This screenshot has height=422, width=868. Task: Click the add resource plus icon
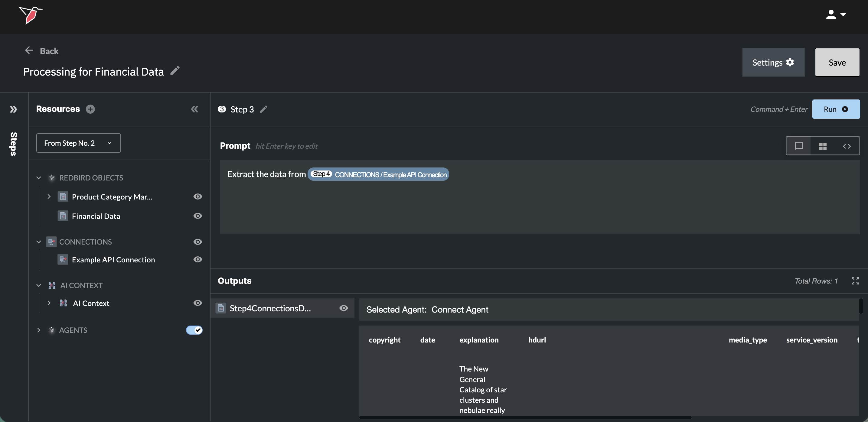point(90,109)
